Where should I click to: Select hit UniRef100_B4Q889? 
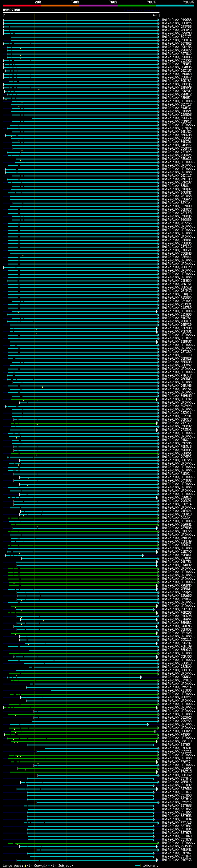pos(177,220)
